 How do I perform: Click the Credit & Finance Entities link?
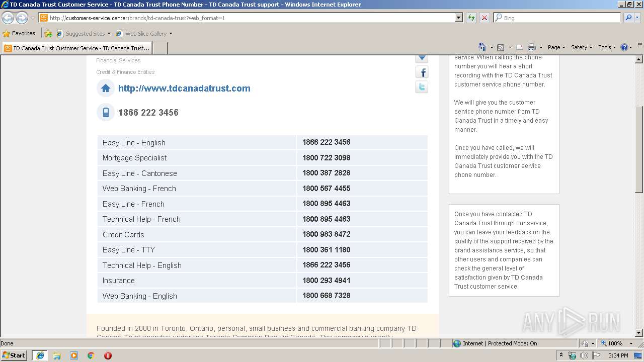[125, 72]
